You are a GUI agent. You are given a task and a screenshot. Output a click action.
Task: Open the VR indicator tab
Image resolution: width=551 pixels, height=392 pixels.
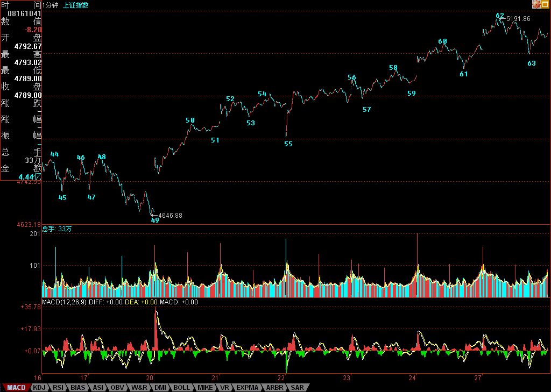tap(224, 387)
